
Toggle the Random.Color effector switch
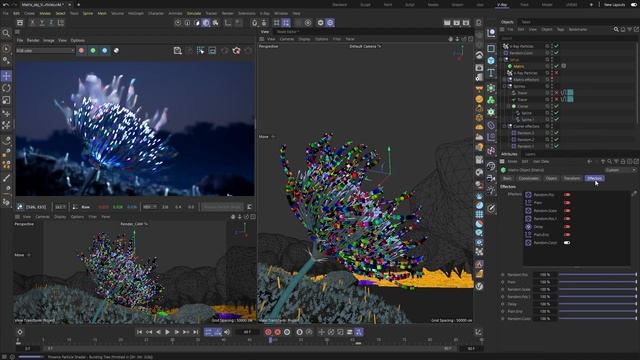click(567, 242)
